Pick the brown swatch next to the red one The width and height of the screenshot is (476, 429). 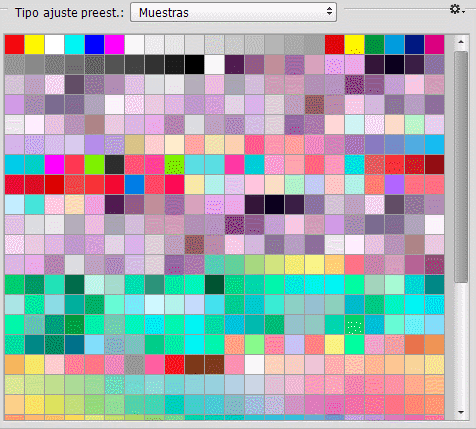194,364
